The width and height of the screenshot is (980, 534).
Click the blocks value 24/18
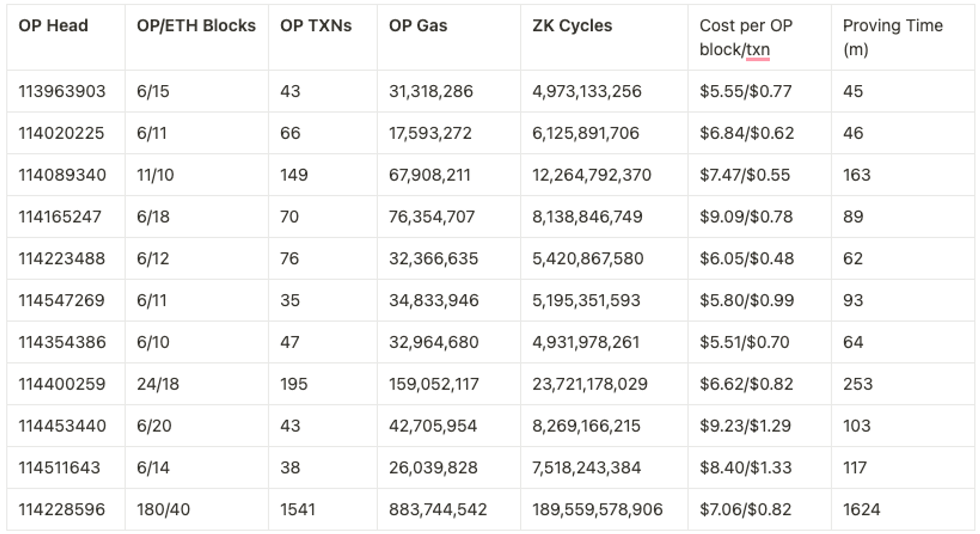point(158,384)
